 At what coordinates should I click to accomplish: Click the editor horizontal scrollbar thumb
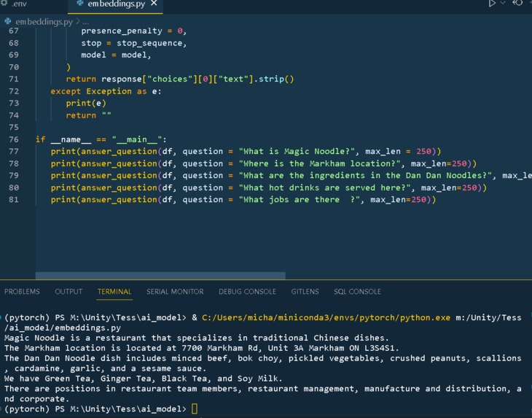[160, 276]
